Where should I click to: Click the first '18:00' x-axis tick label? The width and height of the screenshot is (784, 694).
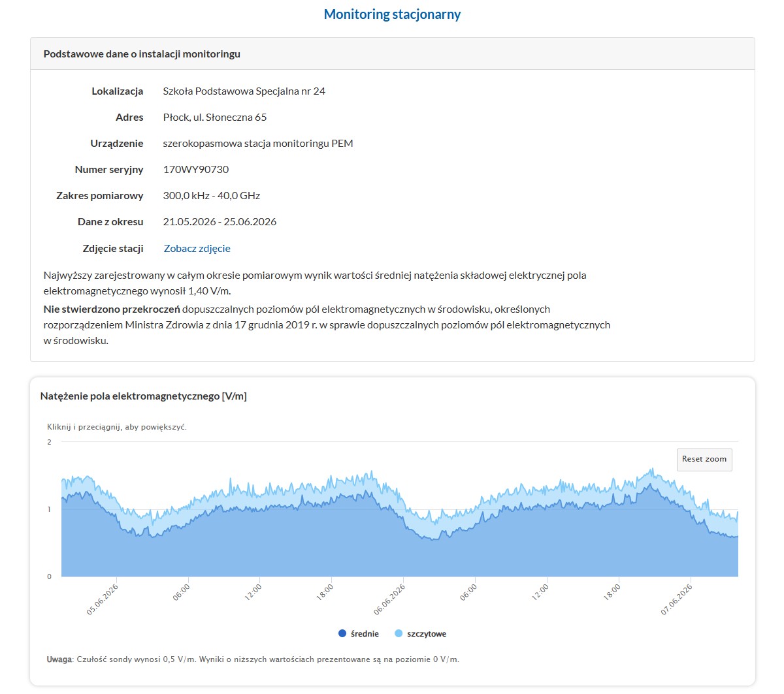(x=325, y=592)
